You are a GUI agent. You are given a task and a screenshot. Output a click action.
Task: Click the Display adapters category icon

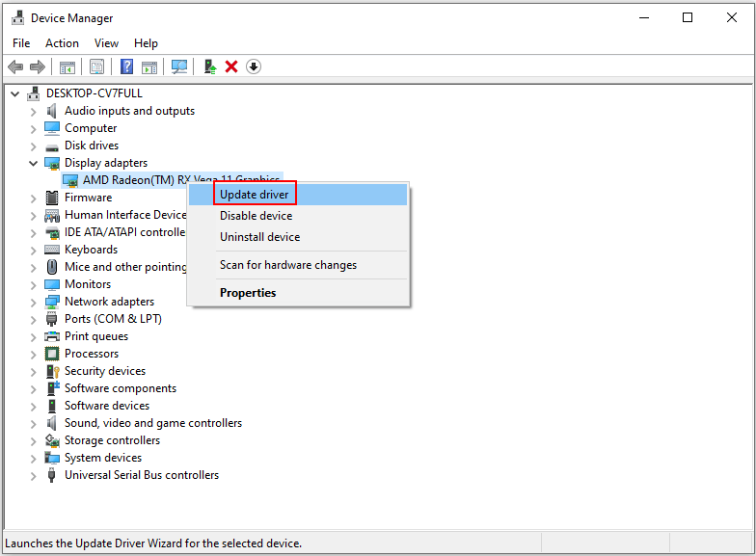pos(52,163)
